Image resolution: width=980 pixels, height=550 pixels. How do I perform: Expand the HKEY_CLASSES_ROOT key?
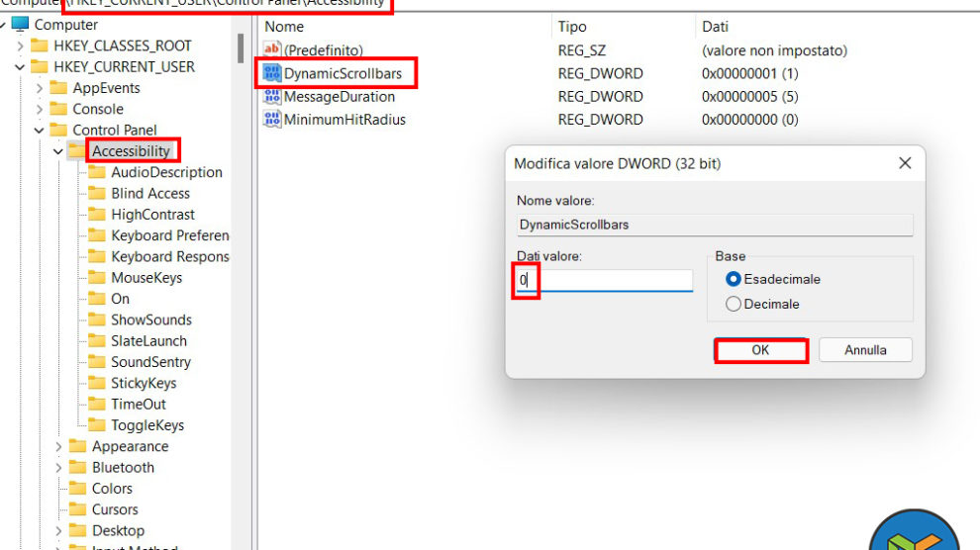[x=20, y=46]
